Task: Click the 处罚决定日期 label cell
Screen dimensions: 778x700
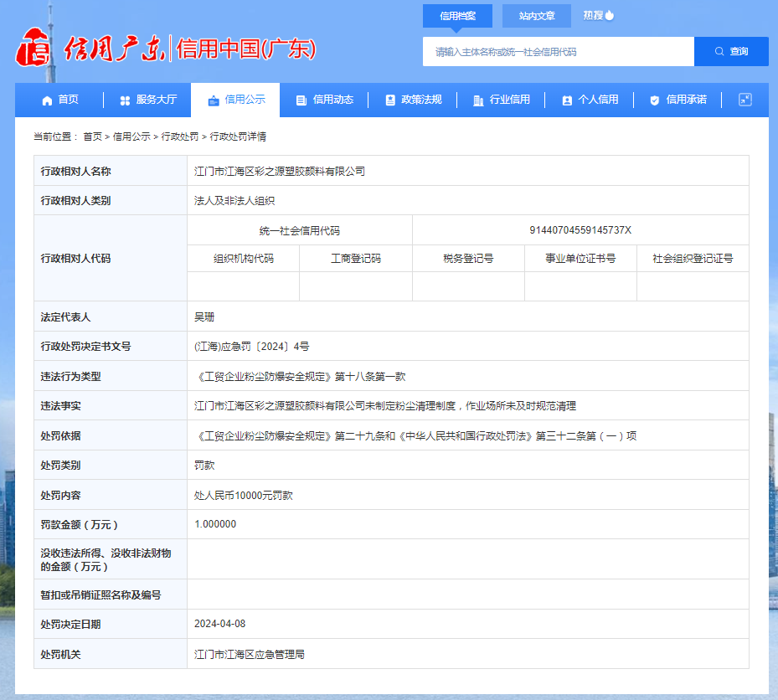Action: [x=111, y=624]
